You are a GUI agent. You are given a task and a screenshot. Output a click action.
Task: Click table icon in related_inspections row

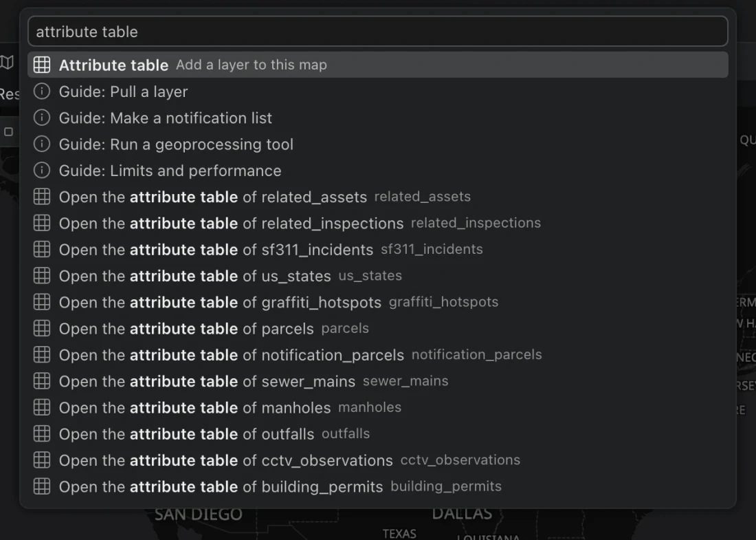tap(42, 222)
